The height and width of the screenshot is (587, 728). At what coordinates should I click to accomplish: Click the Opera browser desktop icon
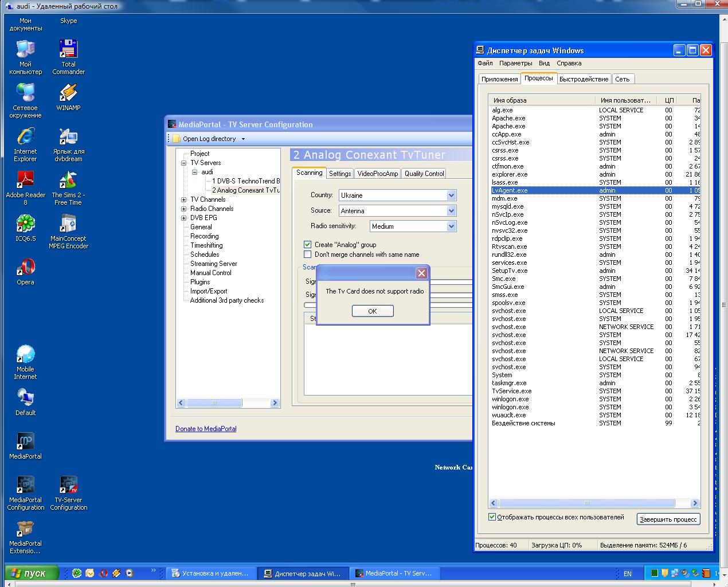25,272
